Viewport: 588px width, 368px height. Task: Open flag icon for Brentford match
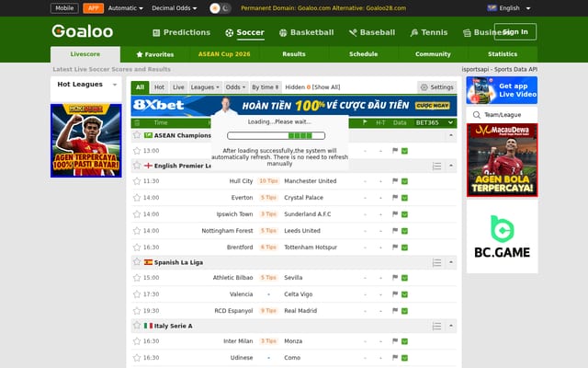[x=395, y=247]
